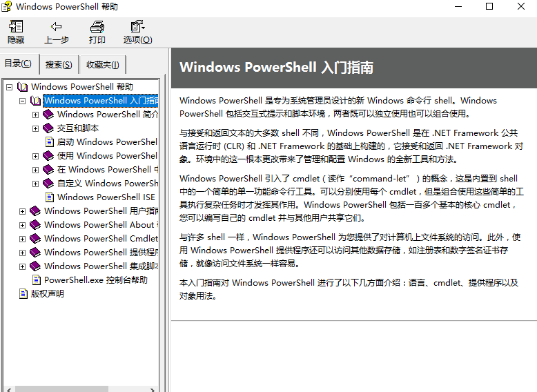Select the Windows PowerShell ISE topic
This screenshot has height=392, width=537.
coord(106,197)
